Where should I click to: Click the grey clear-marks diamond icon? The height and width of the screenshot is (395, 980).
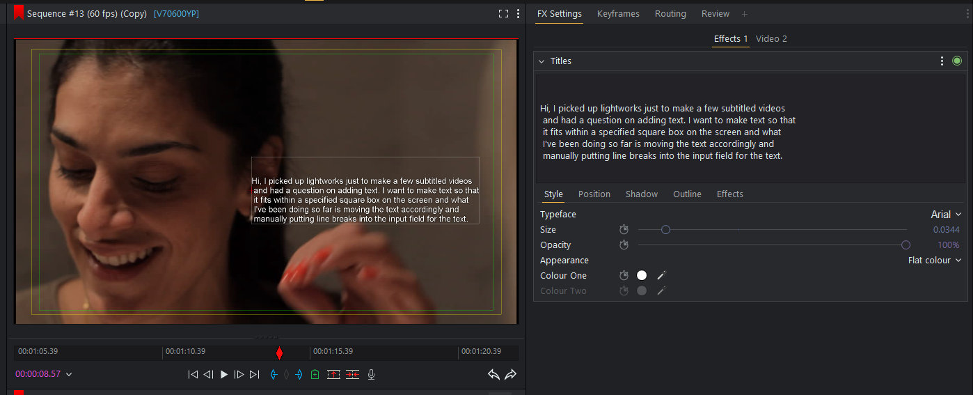(x=285, y=374)
